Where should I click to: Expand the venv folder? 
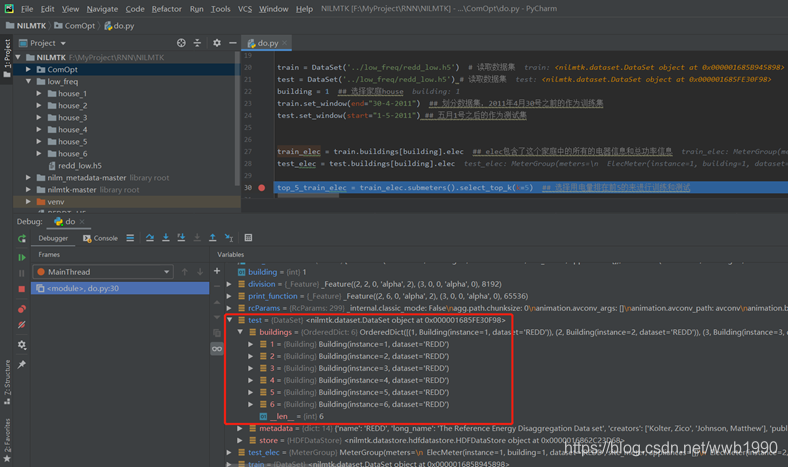coord(29,202)
